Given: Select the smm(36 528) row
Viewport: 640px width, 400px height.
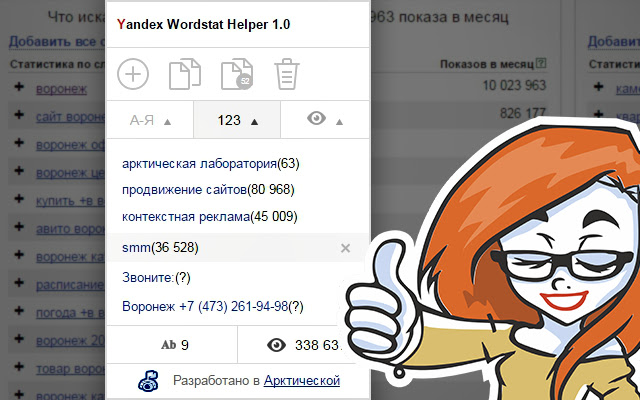Looking at the screenshot, I should click(x=236, y=248).
